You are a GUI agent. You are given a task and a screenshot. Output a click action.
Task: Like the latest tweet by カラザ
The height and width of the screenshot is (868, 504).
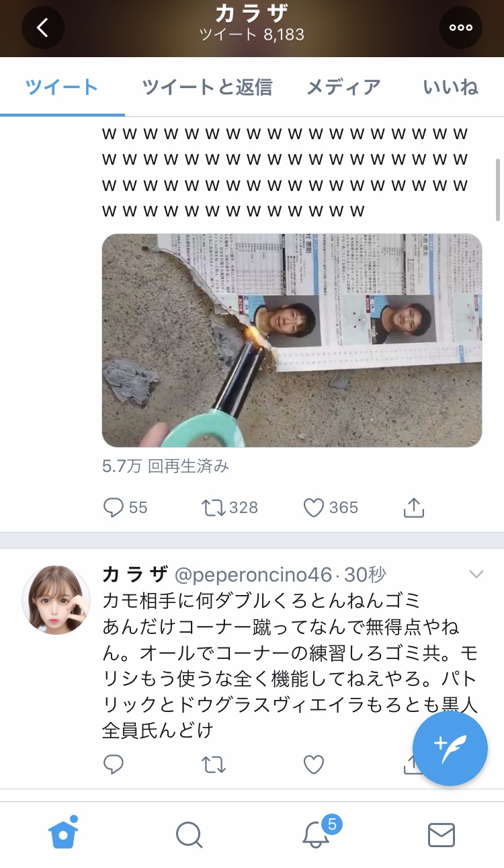pos(314,764)
